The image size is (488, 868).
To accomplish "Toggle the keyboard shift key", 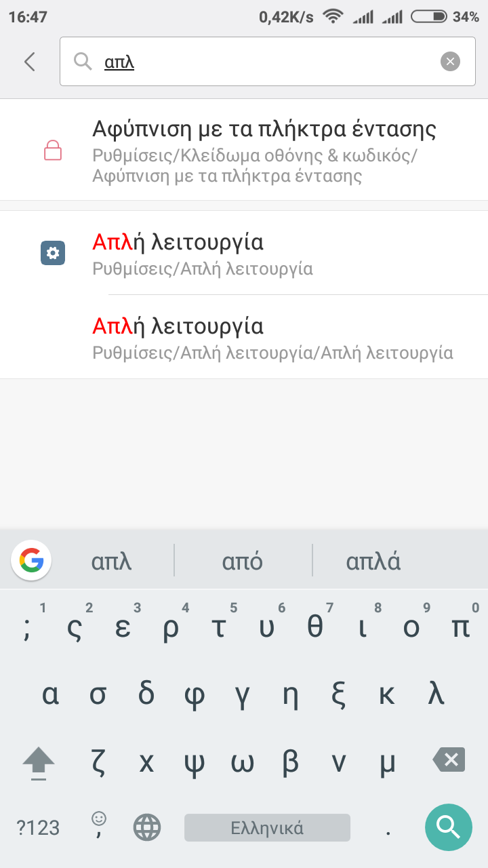I will [39, 763].
